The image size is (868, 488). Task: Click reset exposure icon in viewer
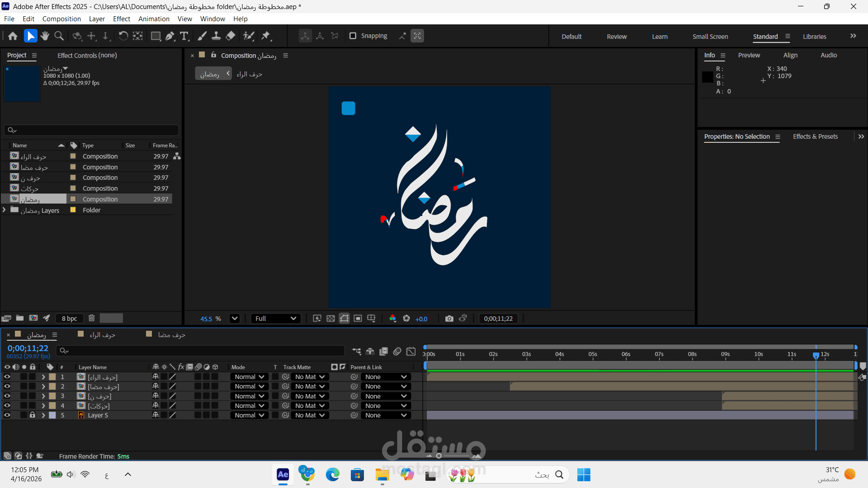406,319
